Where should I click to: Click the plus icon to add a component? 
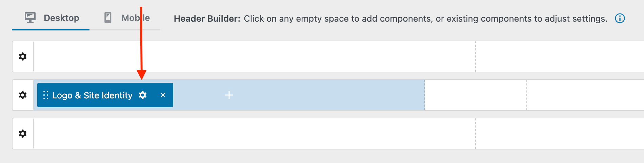point(229,95)
